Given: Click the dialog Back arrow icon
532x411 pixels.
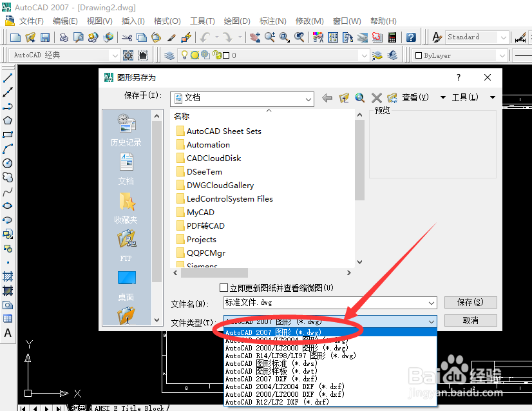Looking at the screenshot, I should (x=327, y=98).
